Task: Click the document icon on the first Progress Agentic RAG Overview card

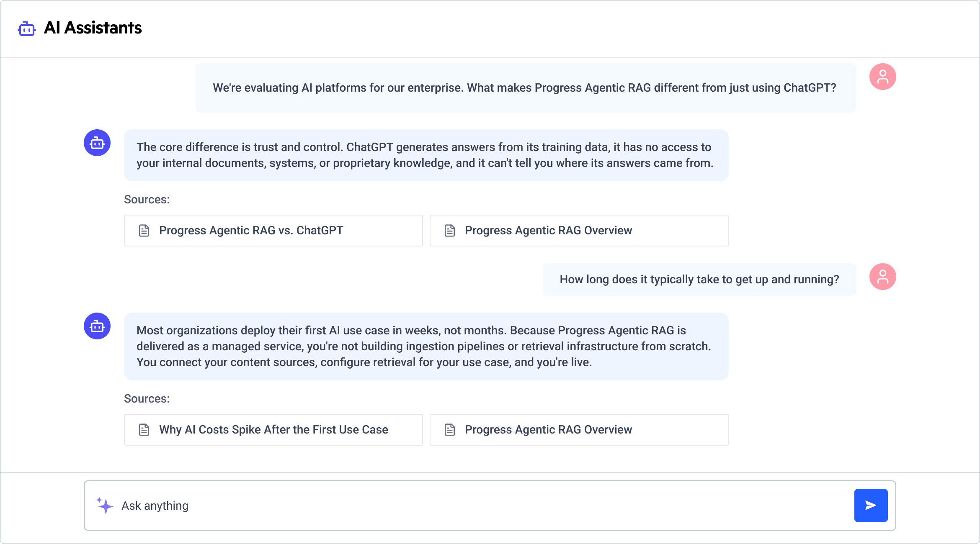Action: click(450, 231)
